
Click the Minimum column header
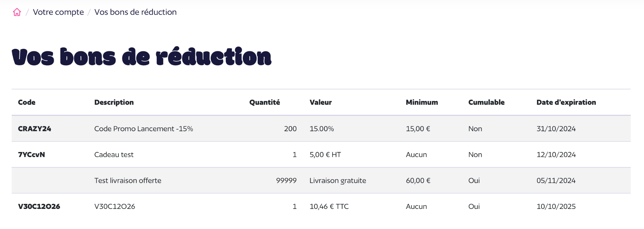[x=422, y=102]
